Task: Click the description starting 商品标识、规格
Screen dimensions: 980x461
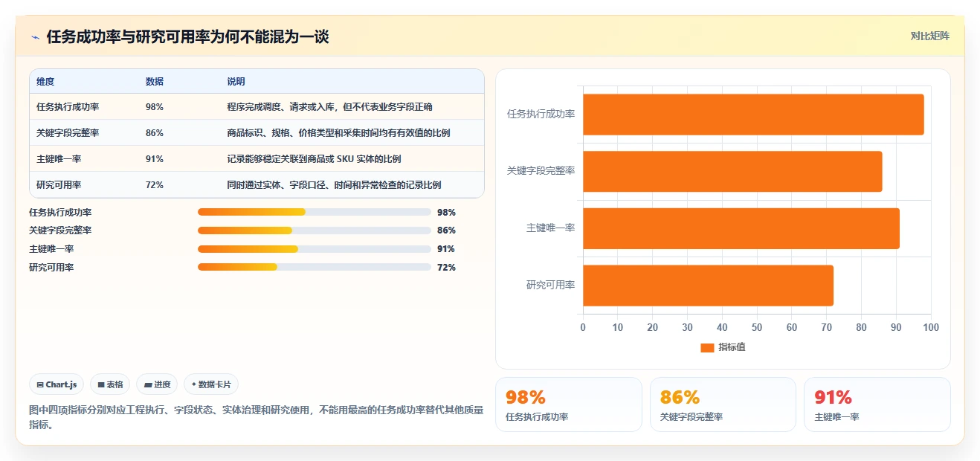Action: pos(338,133)
